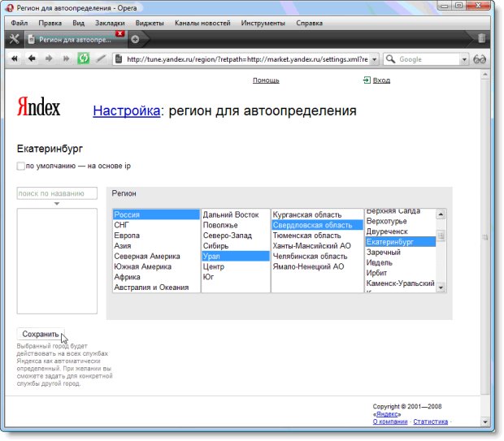Click the Вход link
The width and height of the screenshot is (504, 441).
(x=381, y=80)
